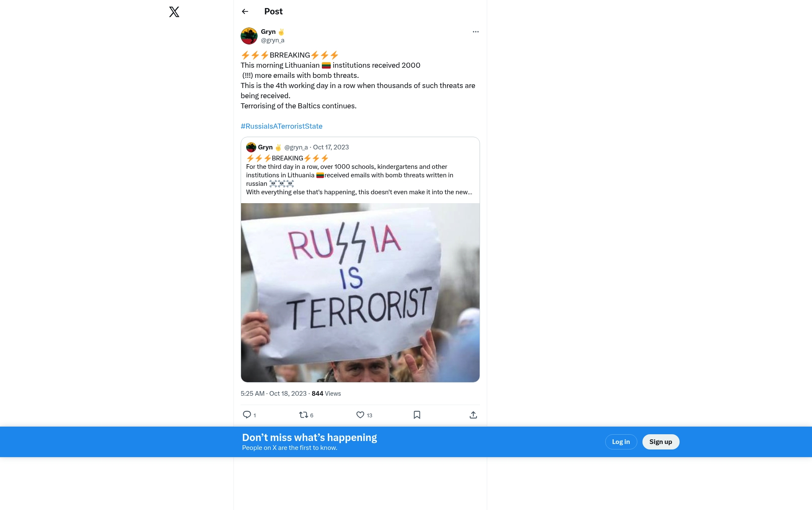Click the Gryn display name in header
Image resolution: width=812 pixels, height=510 pixels.
tap(268, 32)
